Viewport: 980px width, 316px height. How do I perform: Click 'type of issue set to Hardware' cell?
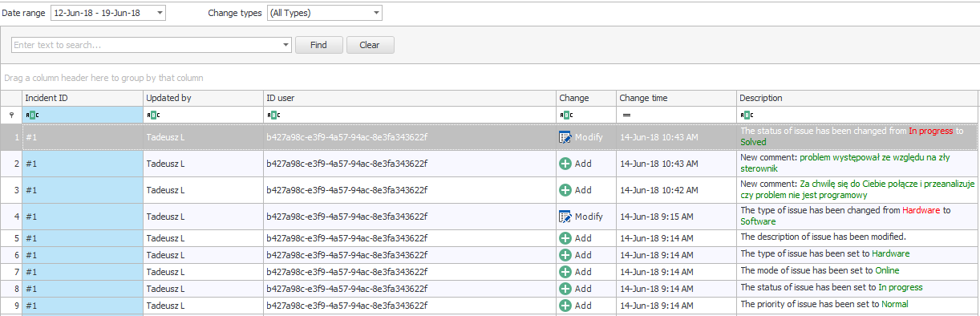click(x=857, y=254)
